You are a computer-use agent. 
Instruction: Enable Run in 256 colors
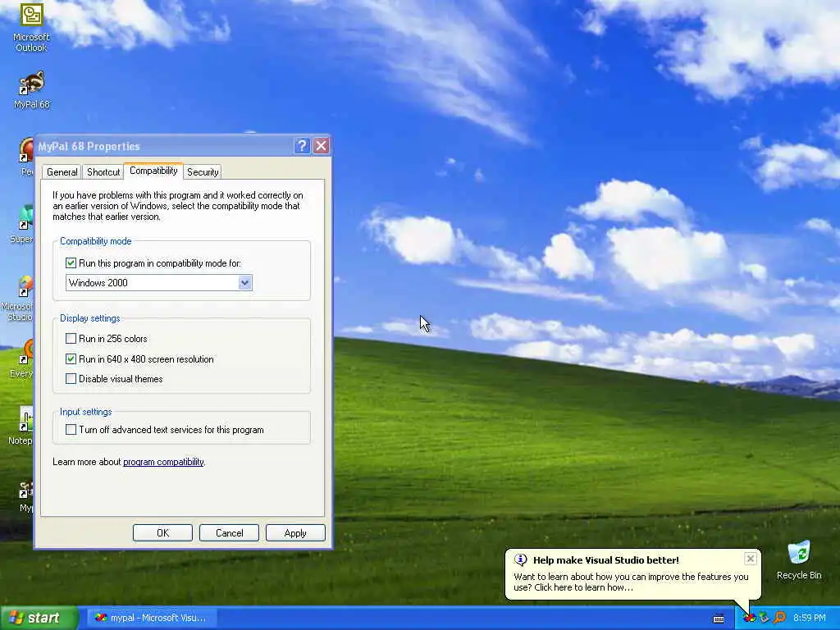[71, 339]
